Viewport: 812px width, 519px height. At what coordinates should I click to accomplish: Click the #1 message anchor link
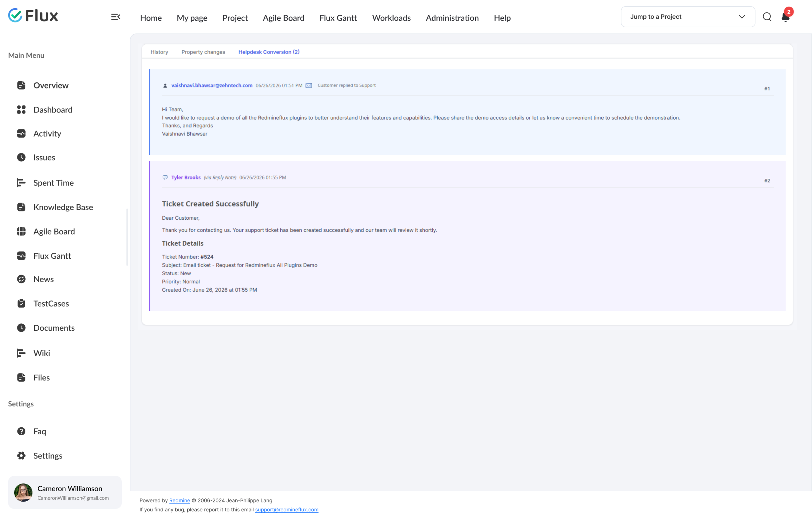coord(767,89)
